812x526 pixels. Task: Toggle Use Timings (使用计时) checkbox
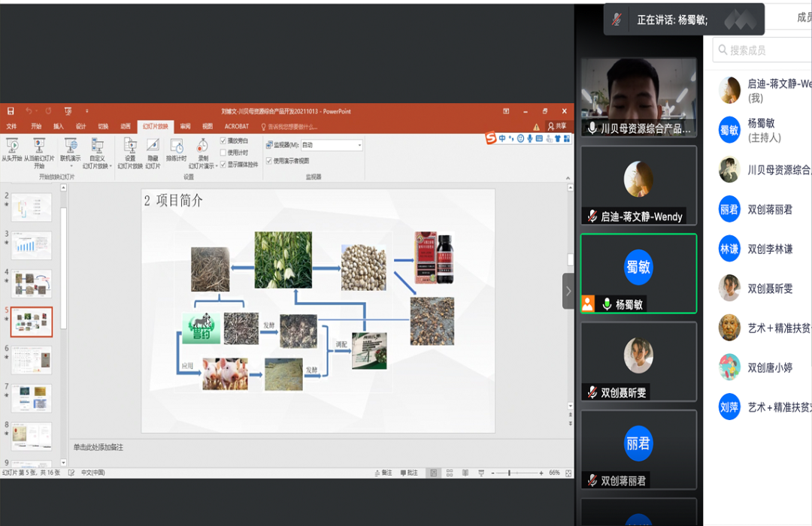223,153
